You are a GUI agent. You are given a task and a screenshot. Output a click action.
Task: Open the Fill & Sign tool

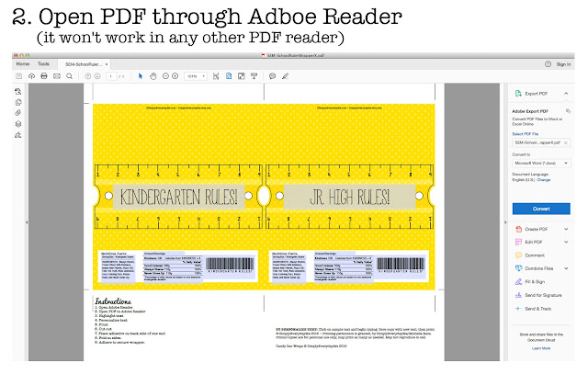click(535, 282)
